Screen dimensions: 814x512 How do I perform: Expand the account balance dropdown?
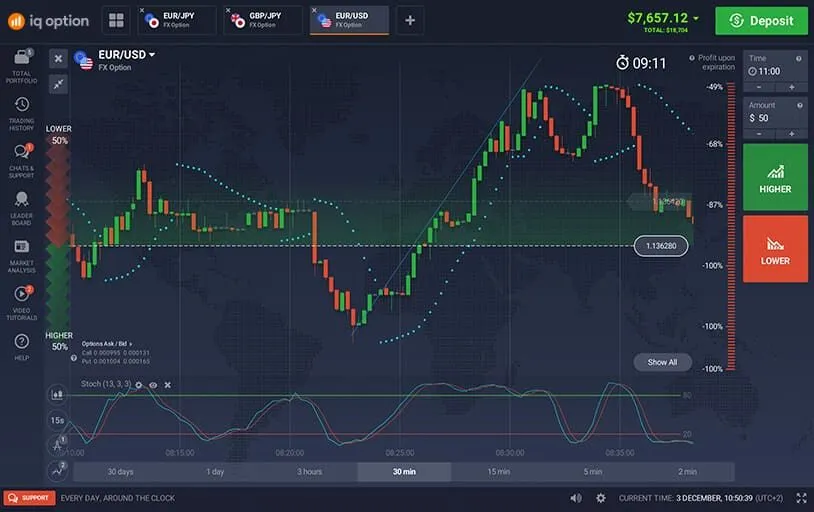pos(696,18)
